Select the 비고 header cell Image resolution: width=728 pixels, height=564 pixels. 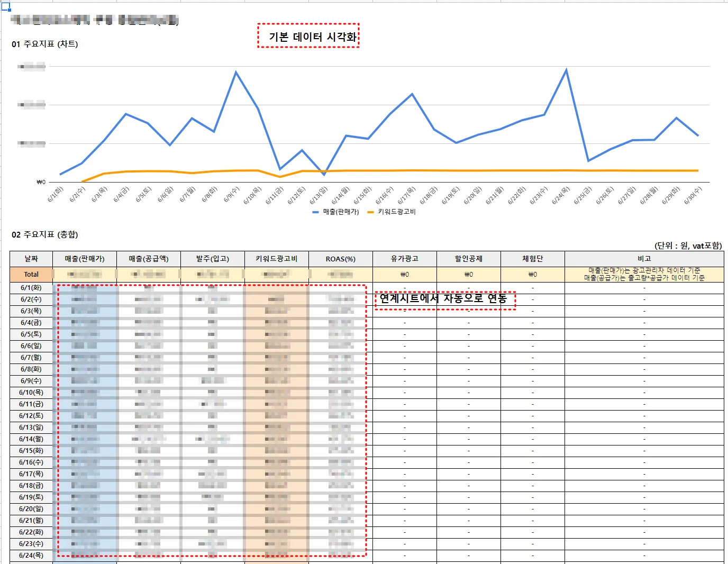[x=644, y=259]
